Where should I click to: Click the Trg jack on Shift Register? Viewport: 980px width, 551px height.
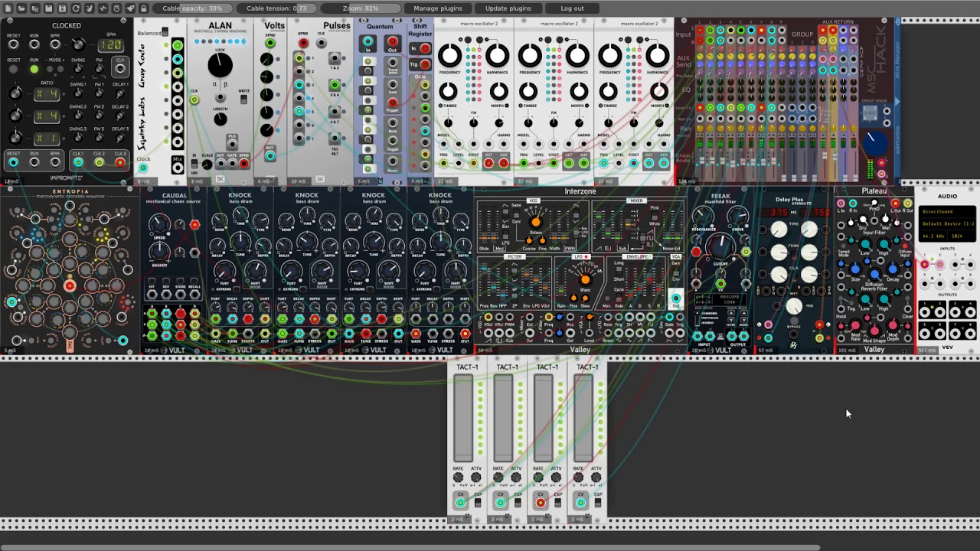[425, 64]
